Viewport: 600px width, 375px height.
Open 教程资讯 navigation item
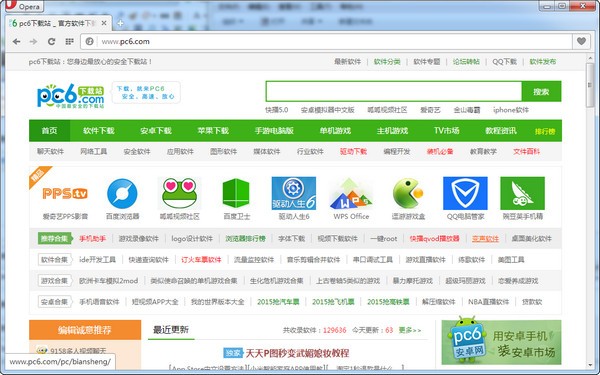coord(501,131)
